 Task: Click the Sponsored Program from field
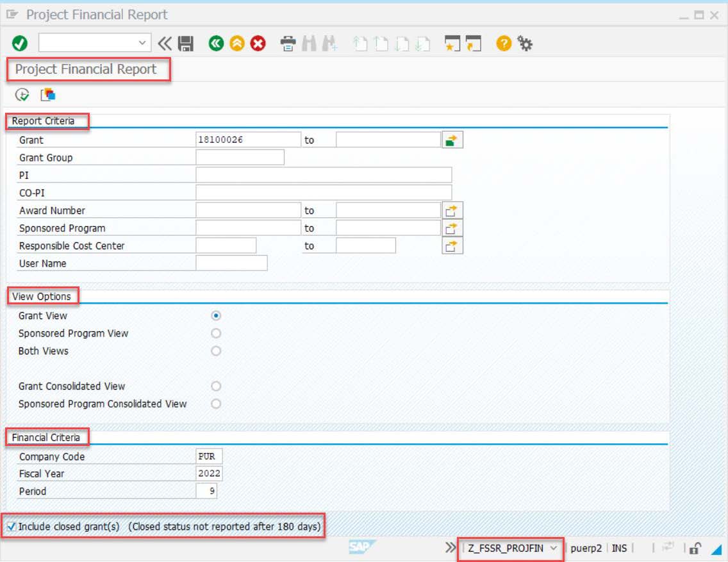[248, 228]
